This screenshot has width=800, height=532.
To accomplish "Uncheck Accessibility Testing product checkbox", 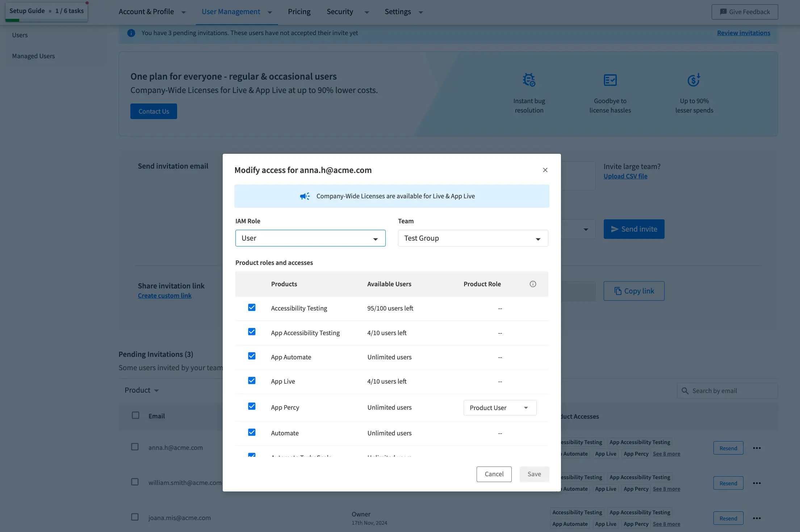I will 252,308.
